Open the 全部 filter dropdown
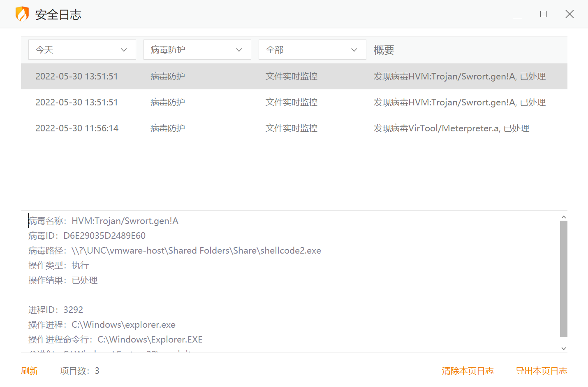 tap(312, 50)
